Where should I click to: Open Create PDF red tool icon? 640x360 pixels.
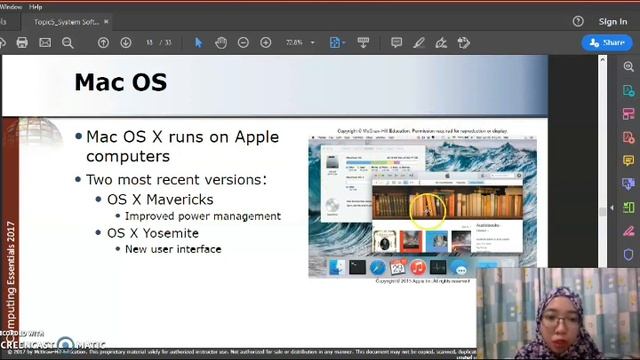coord(629,138)
